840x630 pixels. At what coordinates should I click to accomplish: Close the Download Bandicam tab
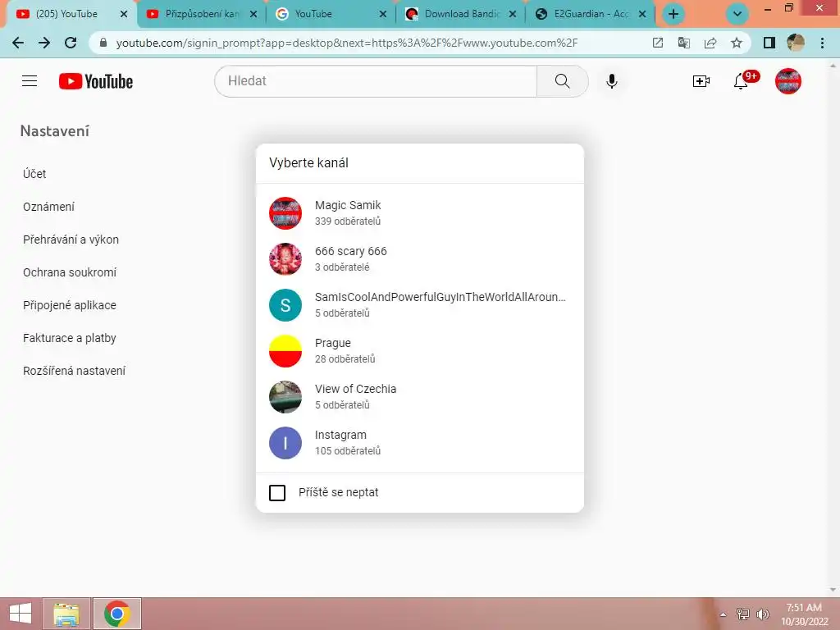(x=513, y=14)
